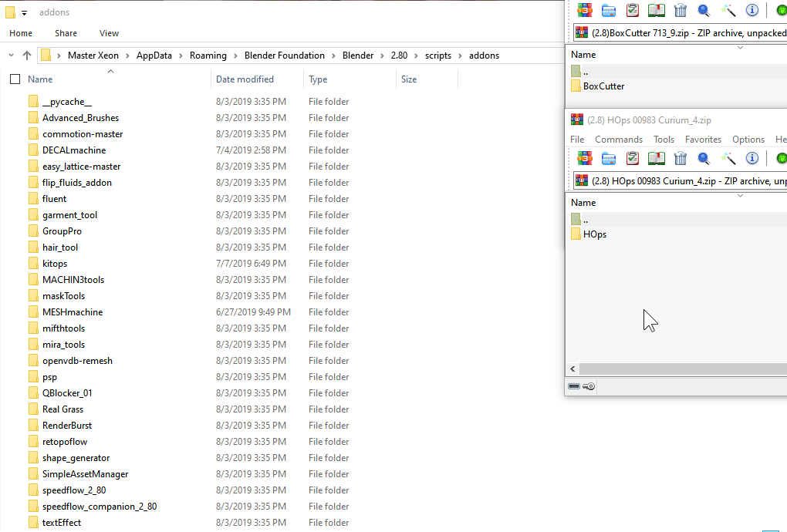This screenshot has width=787, height=532.
Task: Expand breadcrumb chevron after Blender Foundation
Action: pyautogui.click(x=333, y=56)
